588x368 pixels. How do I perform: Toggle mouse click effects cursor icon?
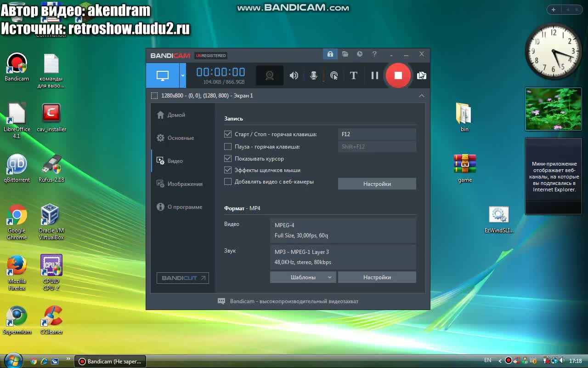pos(334,75)
